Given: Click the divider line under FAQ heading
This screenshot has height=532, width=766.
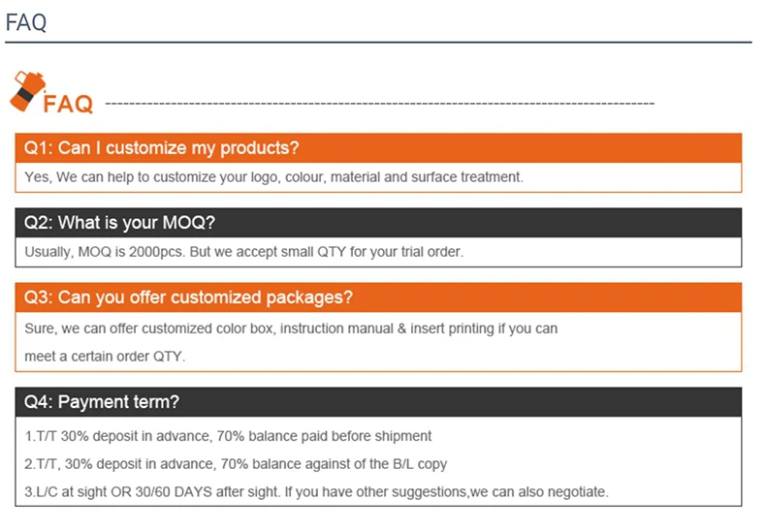Looking at the screenshot, I should [x=378, y=43].
